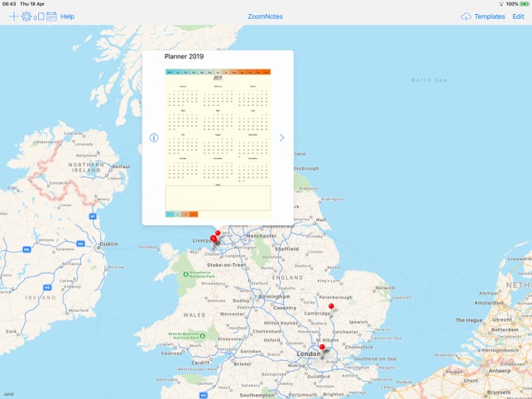Tap the plus icon to add document
The height and width of the screenshot is (399, 532).
tap(13, 17)
